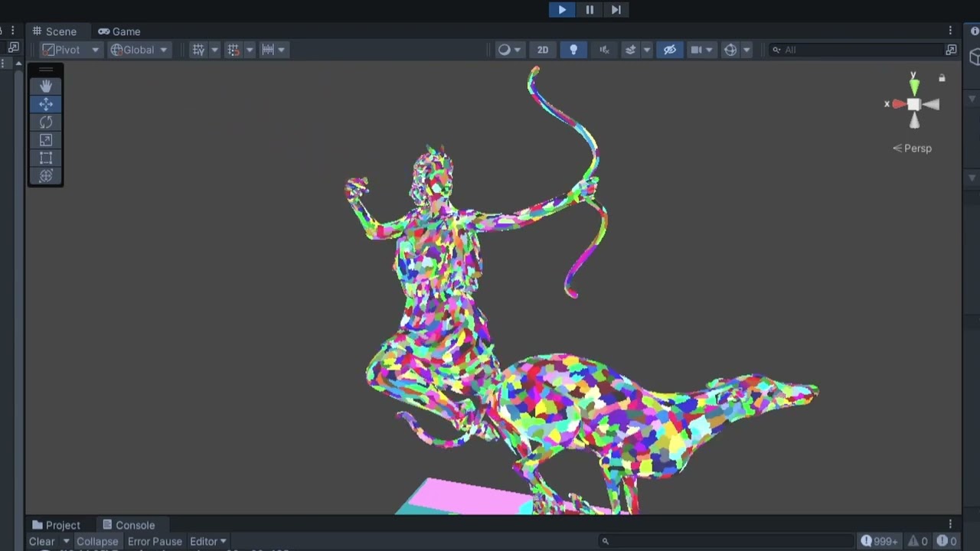
Task: Click the grey cone on the gizmo's right side
Action: coord(931,105)
